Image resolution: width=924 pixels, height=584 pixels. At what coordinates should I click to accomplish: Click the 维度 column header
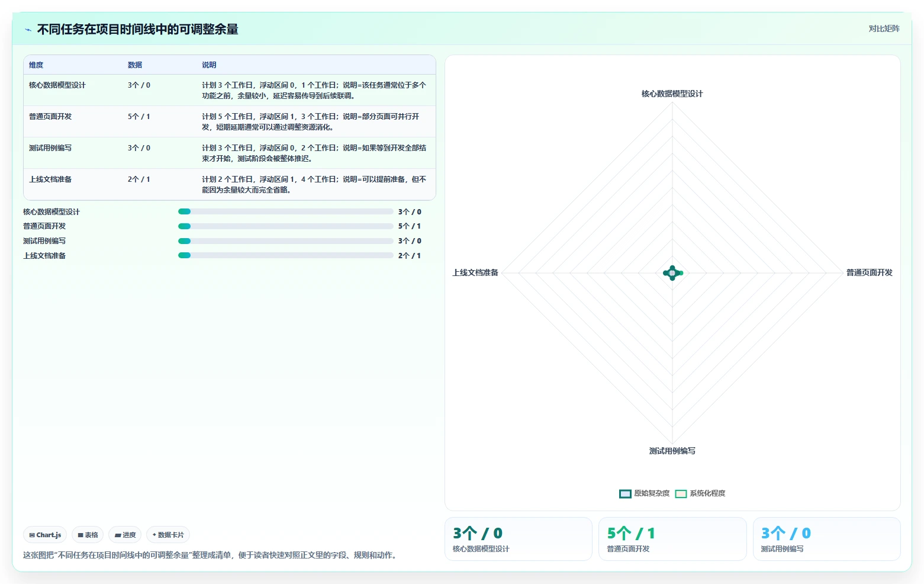[x=36, y=65]
